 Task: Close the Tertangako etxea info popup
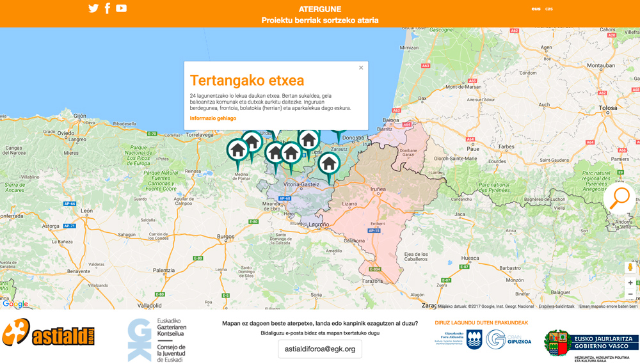click(x=361, y=68)
